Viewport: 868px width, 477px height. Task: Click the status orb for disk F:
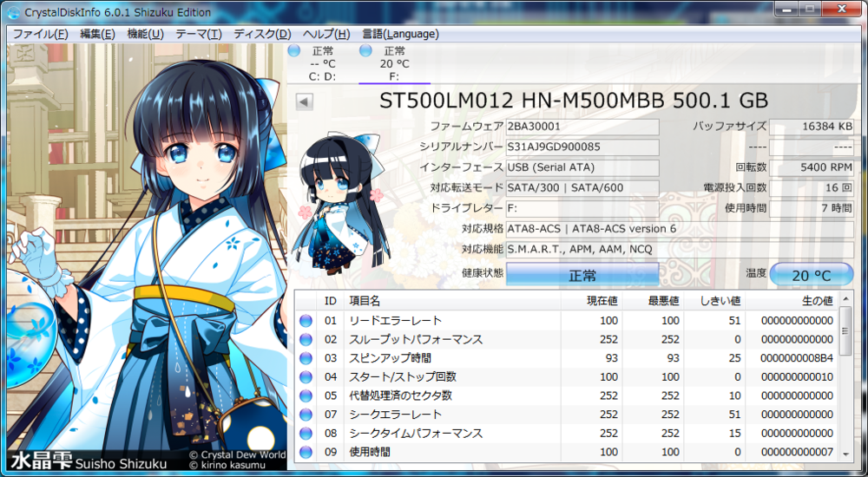click(x=365, y=51)
